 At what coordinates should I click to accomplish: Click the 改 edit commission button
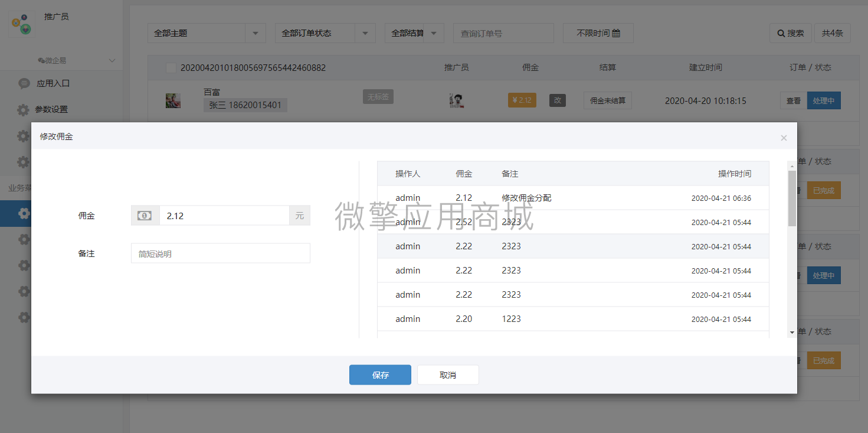[x=558, y=100]
